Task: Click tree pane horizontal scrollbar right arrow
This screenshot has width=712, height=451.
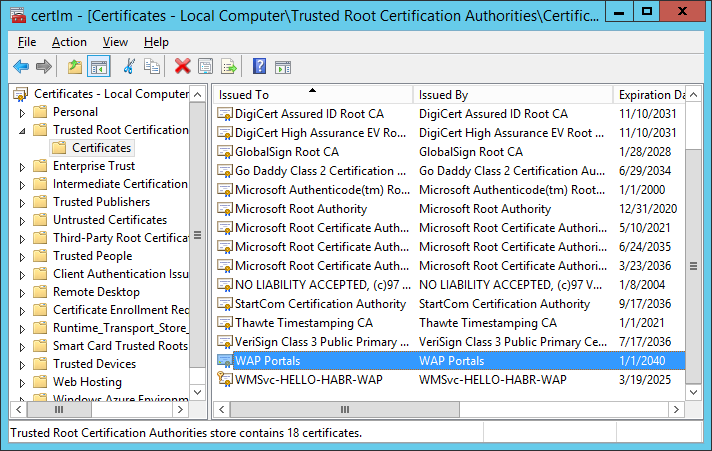Action: pos(180,409)
